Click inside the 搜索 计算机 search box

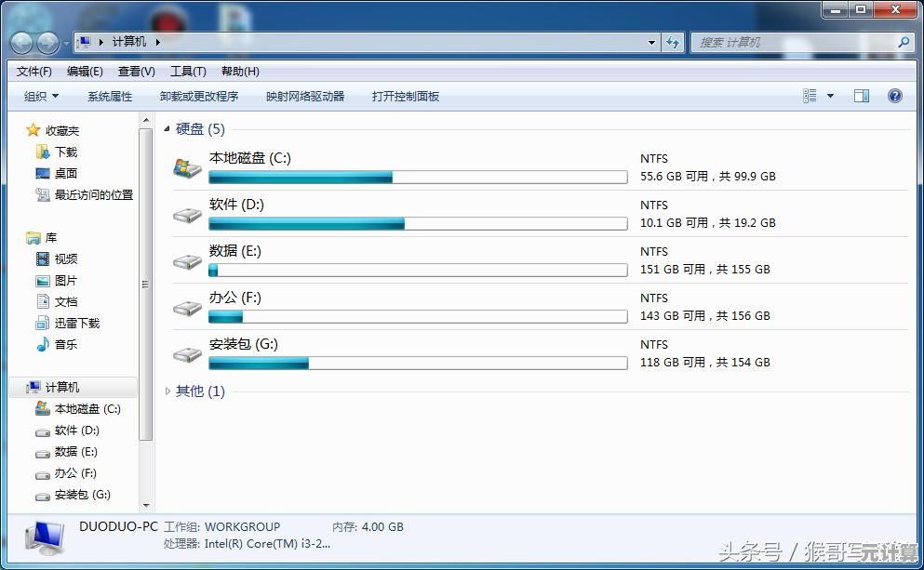coord(800,41)
